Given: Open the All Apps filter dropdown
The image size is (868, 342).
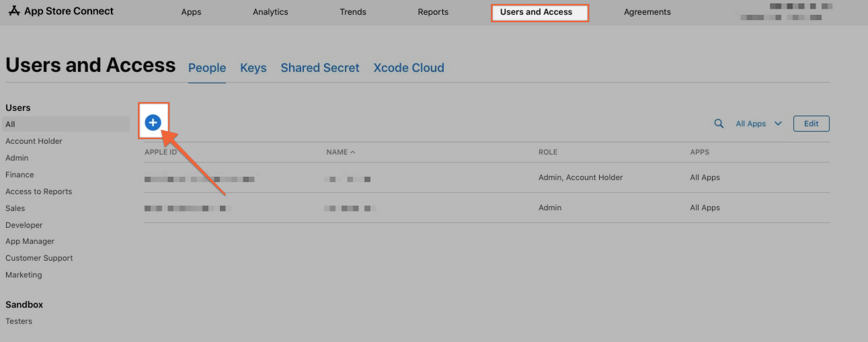Looking at the screenshot, I should pos(758,124).
